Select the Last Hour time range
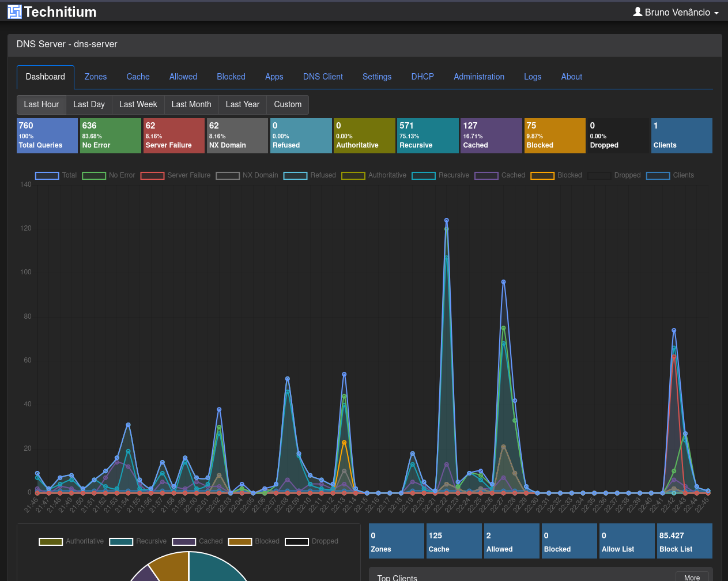 pos(42,104)
